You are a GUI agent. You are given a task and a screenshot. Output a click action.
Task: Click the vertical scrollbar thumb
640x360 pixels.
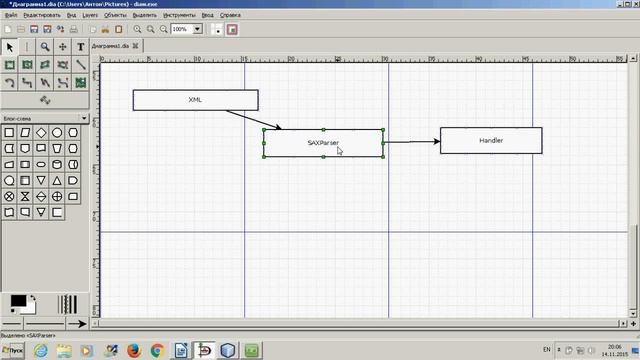coord(633,267)
